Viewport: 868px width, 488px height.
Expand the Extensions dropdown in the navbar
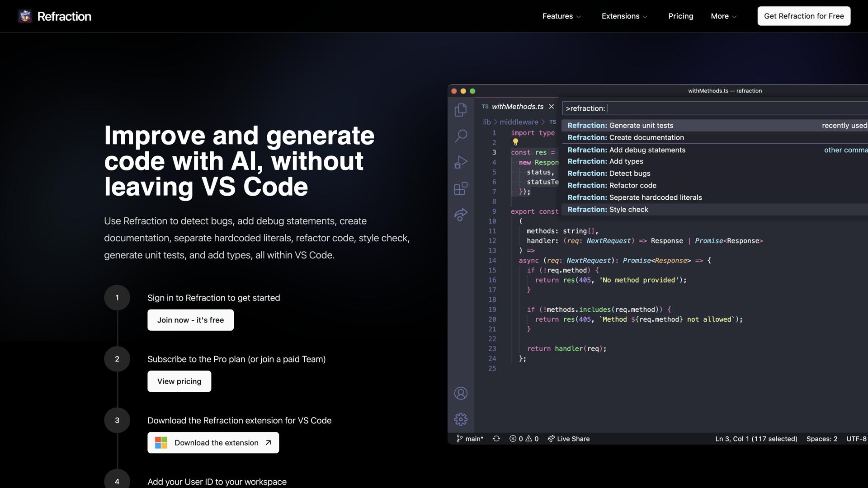click(624, 16)
